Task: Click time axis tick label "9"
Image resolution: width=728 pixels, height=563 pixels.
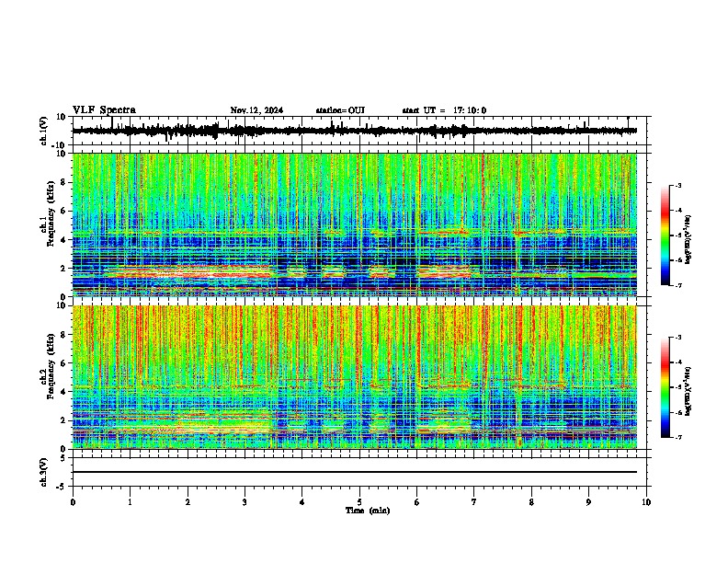Action: (x=588, y=502)
